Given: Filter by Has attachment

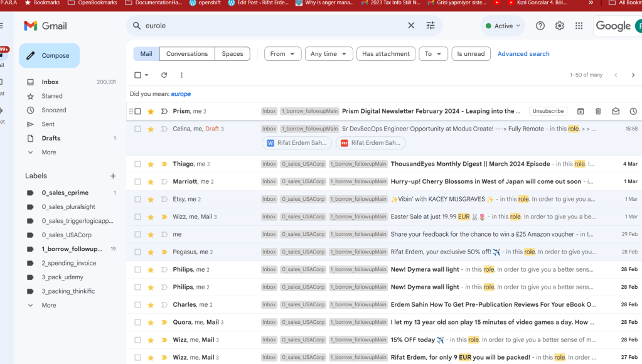Looking at the screenshot, I should pos(386,53).
